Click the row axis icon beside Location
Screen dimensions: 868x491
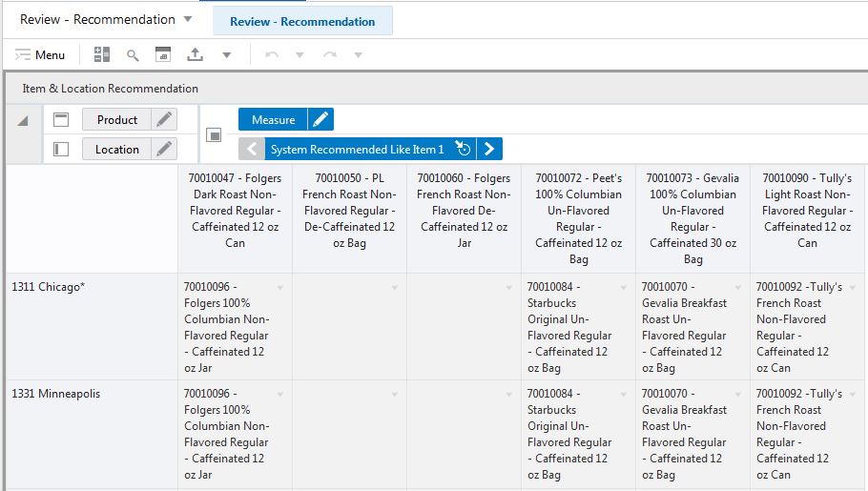tap(61, 149)
